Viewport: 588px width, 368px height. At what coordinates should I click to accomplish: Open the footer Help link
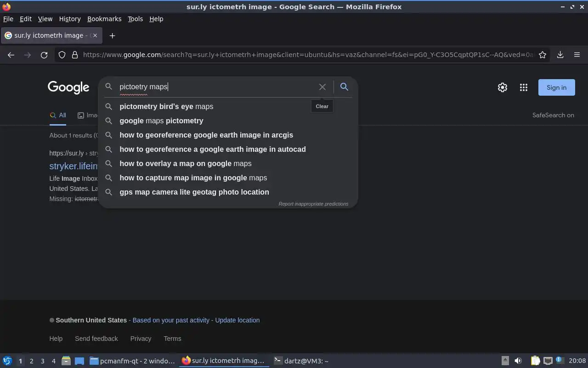[56, 339]
